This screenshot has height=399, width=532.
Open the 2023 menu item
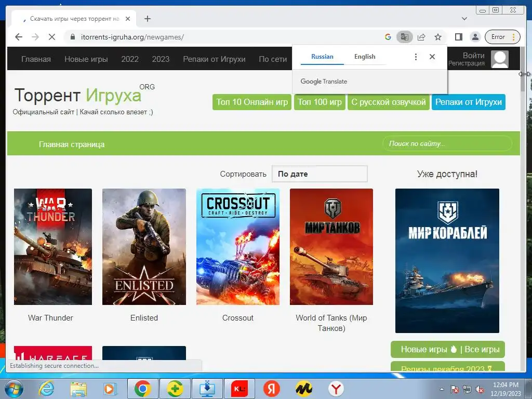click(x=161, y=59)
